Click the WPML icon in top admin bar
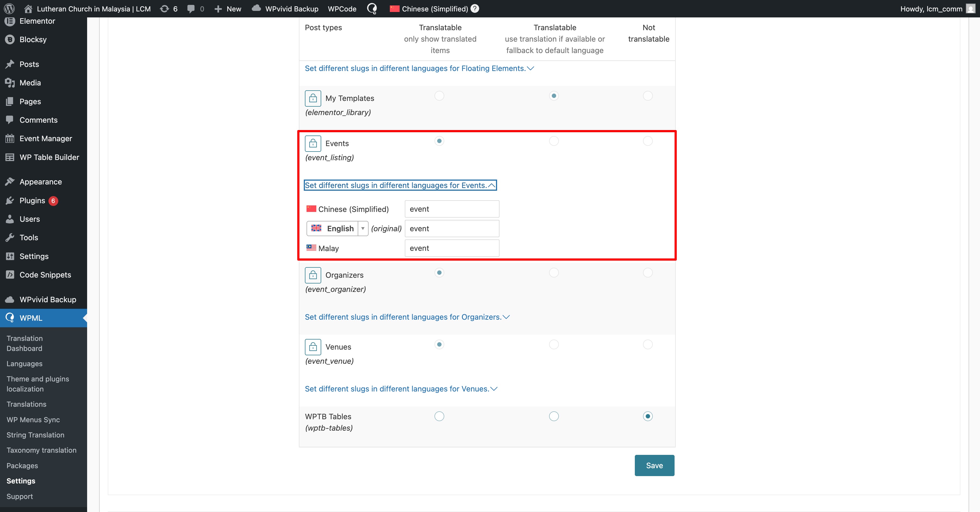This screenshot has height=512, width=980. [x=372, y=8]
